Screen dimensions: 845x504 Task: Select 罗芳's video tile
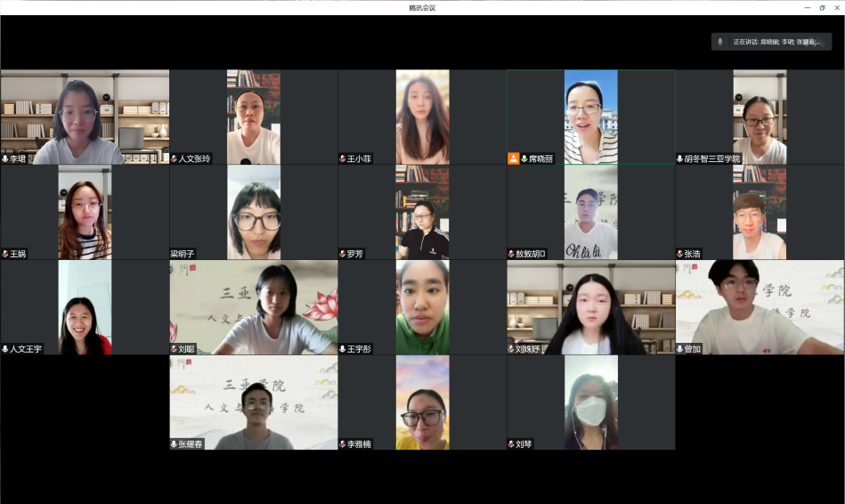coord(422,212)
